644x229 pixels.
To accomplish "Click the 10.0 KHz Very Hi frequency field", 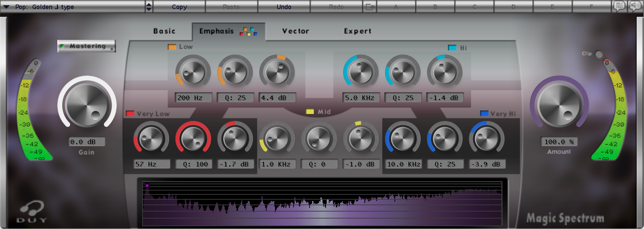I will (403, 164).
